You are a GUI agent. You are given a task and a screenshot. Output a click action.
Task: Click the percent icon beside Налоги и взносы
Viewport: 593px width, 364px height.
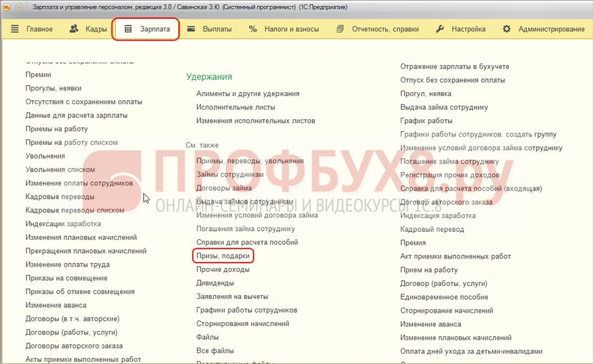pos(252,29)
